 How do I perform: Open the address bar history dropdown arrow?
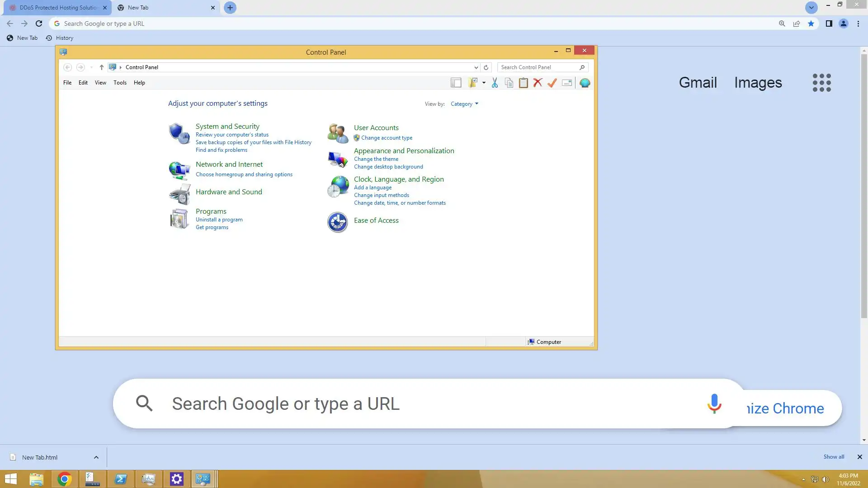[476, 67]
